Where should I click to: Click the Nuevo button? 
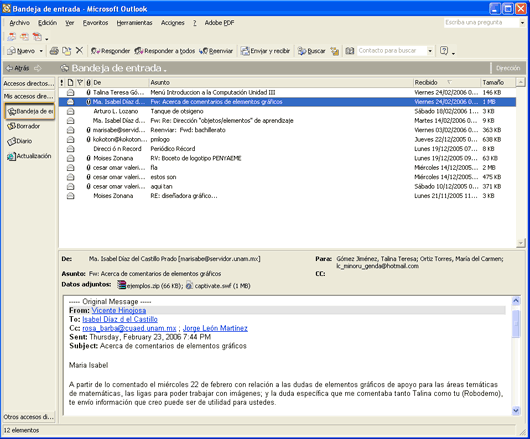click(x=21, y=51)
